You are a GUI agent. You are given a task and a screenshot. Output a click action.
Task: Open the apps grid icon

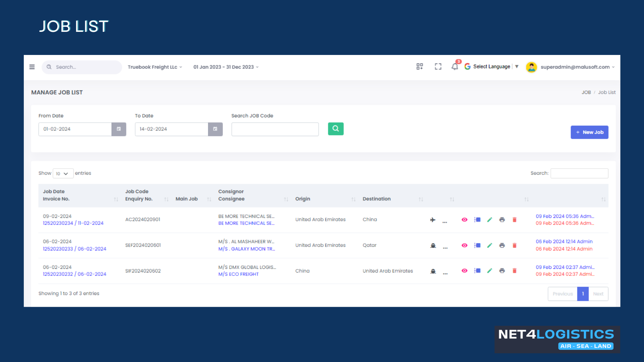click(x=420, y=67)
